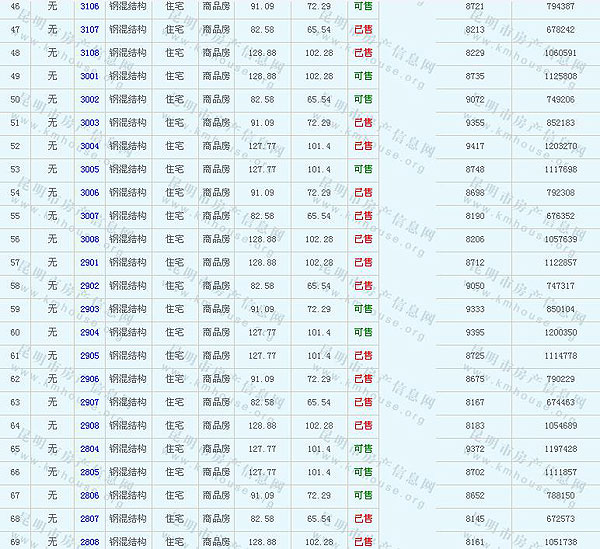The image size is (600, 549).
Task: Select room 3001 link
Action: click(89, 76)
